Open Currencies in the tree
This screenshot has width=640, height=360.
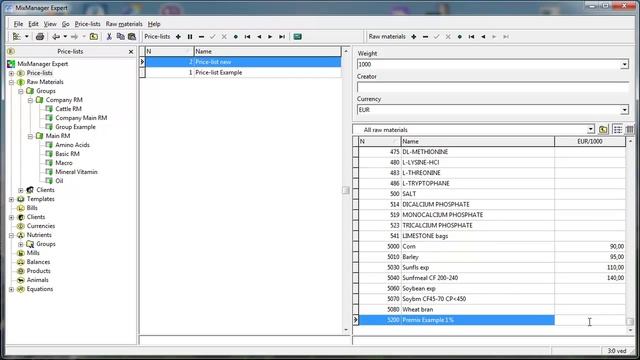pos(41,226)
